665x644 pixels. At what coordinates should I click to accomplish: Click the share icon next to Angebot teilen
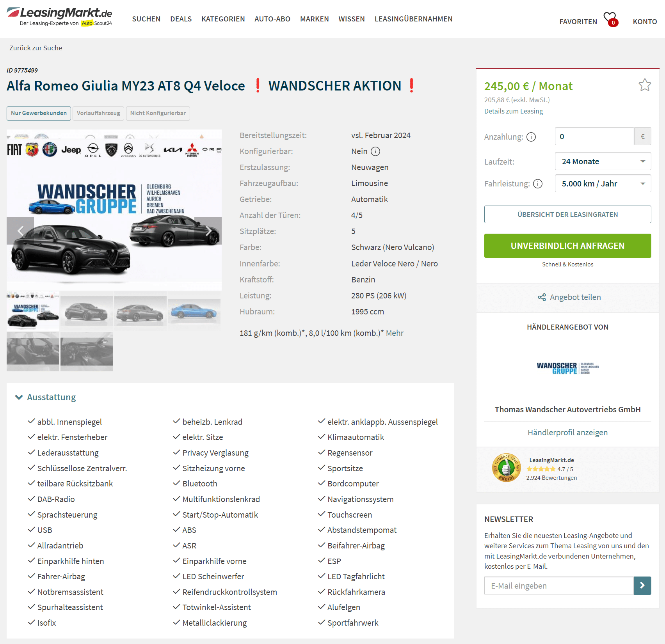click(542, 297)
